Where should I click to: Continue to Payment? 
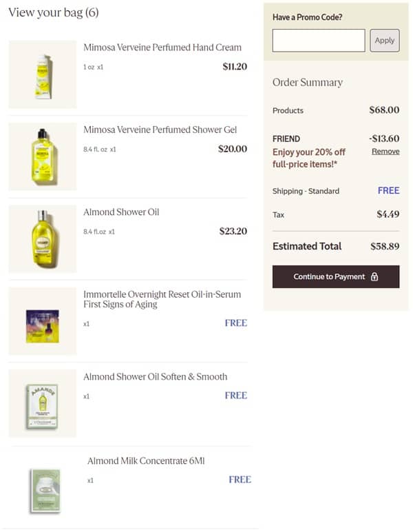click(x=329, y=276)
